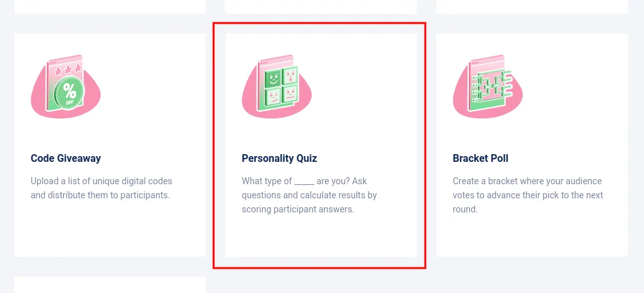This screenshot has height=293, width=644.
Task: Open the Code Giveaway title
Action: [66, 158]
